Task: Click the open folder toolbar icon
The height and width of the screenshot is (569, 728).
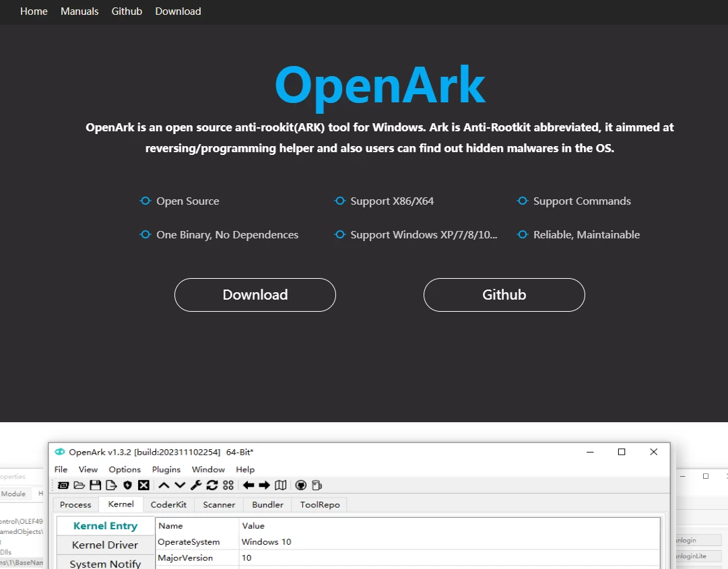Action: click(x=79, y=486)
